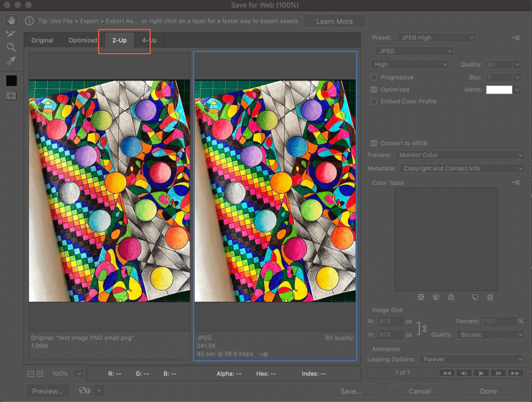
Task: Enable the Progressive checkbox
Action: pyautogui.click(x=373, y=77)
